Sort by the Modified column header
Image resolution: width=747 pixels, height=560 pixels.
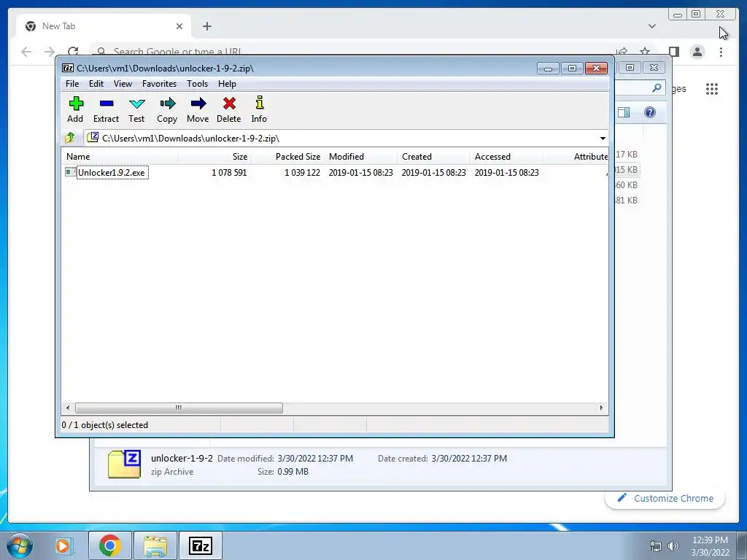[360, 157]
